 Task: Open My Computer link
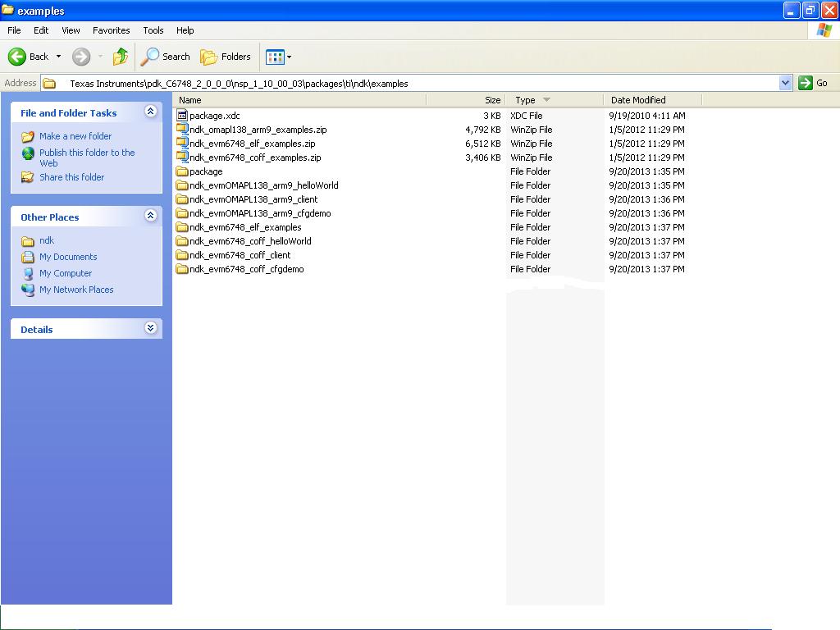(x=66, y=273)
